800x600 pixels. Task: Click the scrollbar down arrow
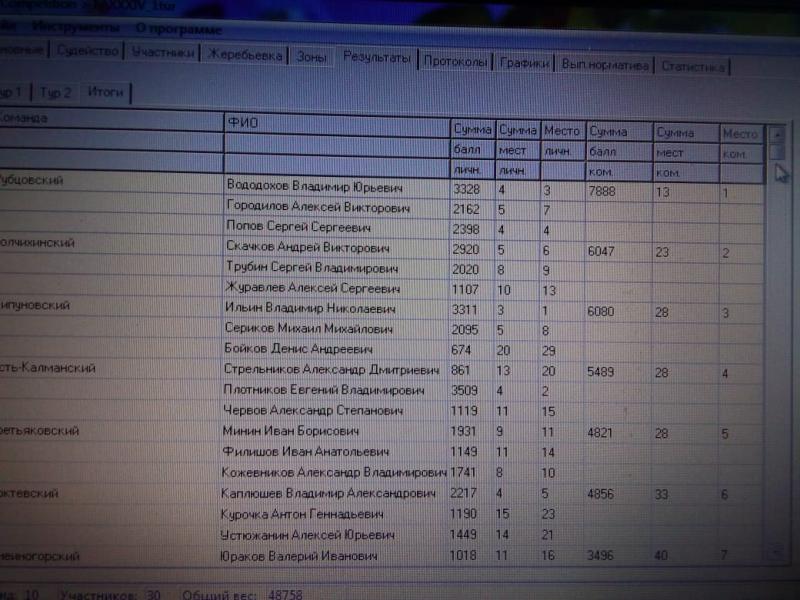pos(776,553)
